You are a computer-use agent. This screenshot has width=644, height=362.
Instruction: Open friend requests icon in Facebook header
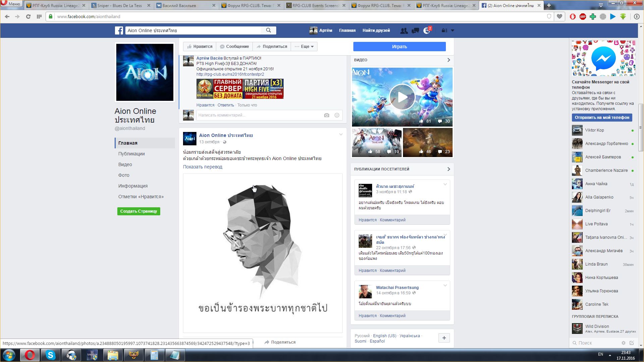tap(404, 30)
